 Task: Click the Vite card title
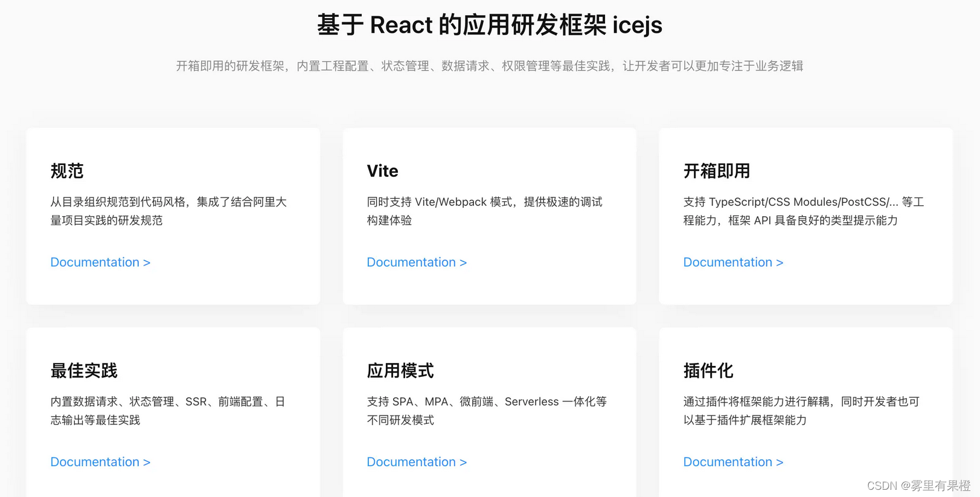coord(382,171)
